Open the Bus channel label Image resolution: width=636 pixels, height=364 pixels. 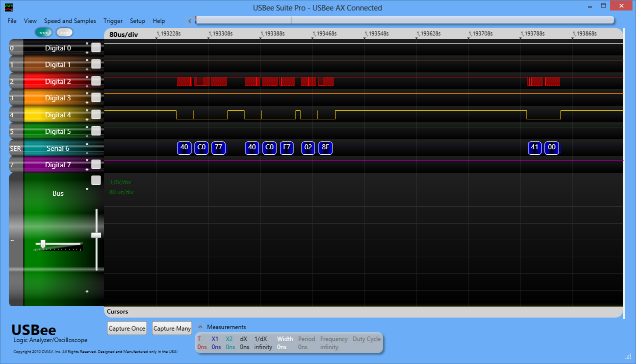click(x=58, y=193)
